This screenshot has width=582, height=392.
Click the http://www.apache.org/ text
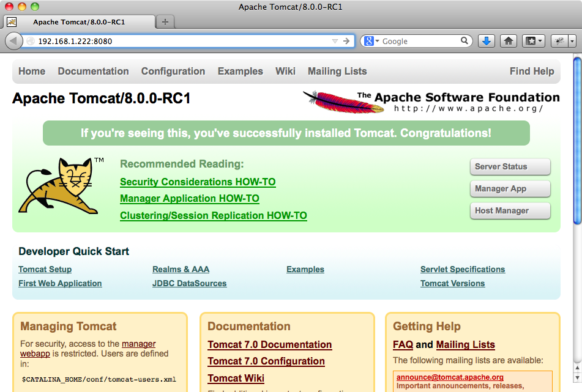[468, 108]
